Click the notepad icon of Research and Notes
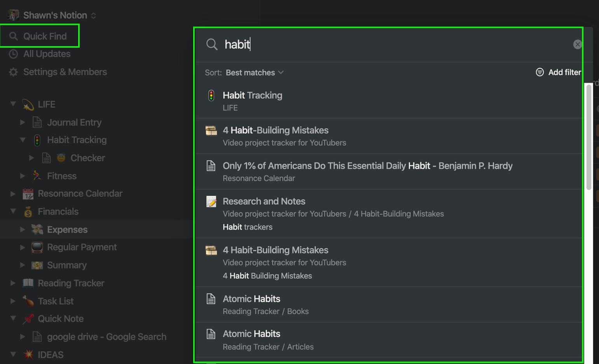This screenshot has width=599, height=364. 211,202
